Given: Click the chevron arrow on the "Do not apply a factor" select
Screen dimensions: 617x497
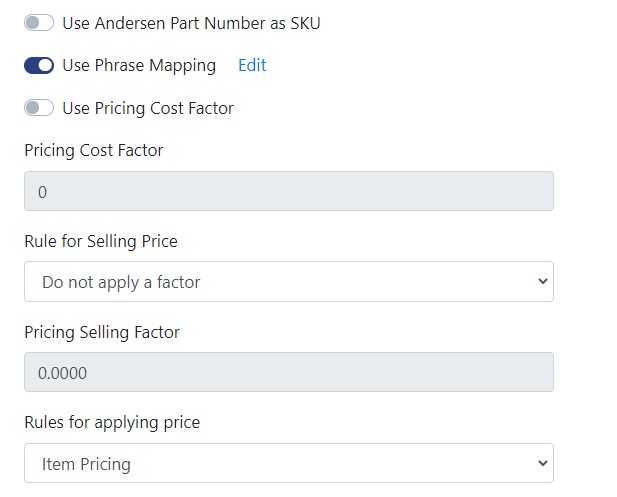Looking at the screenshot, I should tap(542, 282).
